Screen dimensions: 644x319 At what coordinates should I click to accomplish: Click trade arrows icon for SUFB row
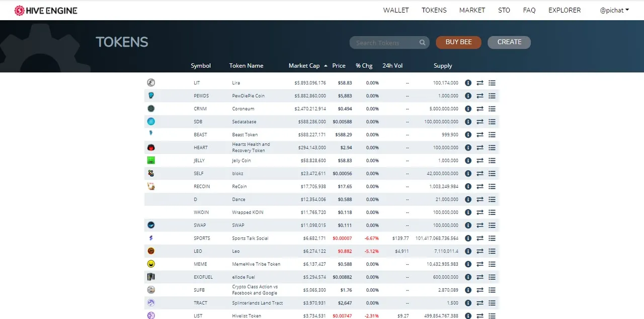pos(480,290)
